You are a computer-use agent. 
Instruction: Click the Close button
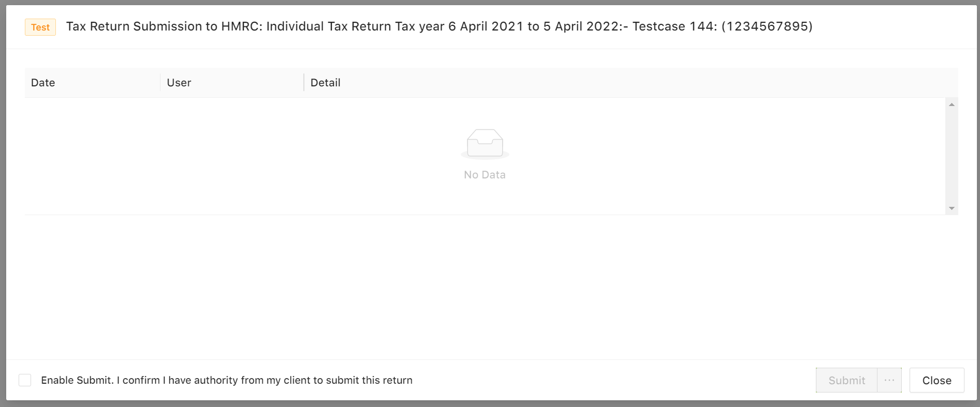937,380
